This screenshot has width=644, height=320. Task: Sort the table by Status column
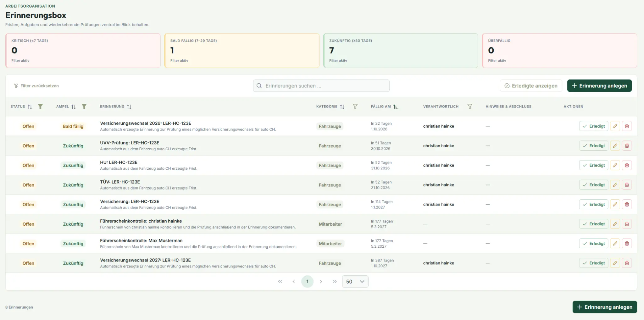pyautogui.click(x=30, y=107)
